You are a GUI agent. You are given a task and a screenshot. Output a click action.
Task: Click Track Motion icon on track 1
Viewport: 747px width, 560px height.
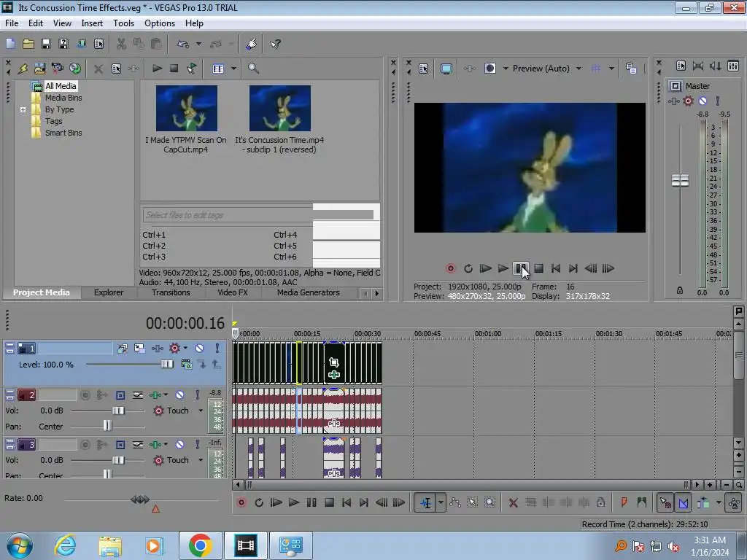(139, 348)
